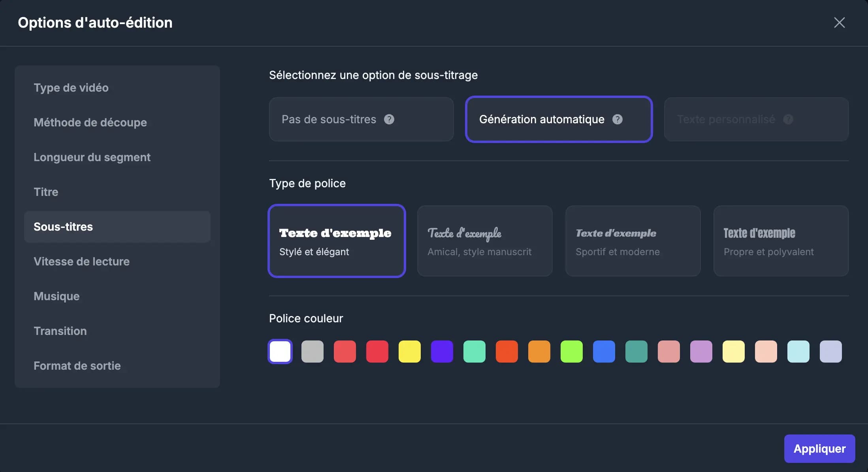Screen dimensions: 868x472
Task: Select the "Pas de sous-titres" option
Action: [348, 119]
